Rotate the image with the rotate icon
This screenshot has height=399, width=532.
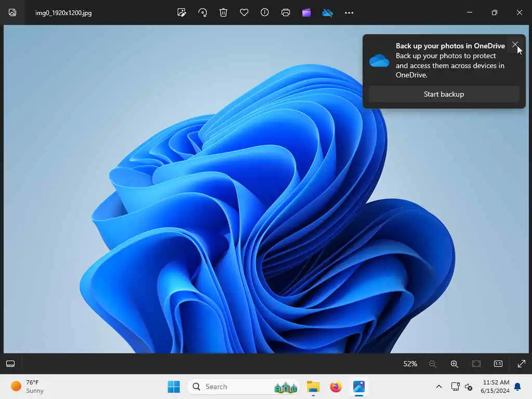203,12
